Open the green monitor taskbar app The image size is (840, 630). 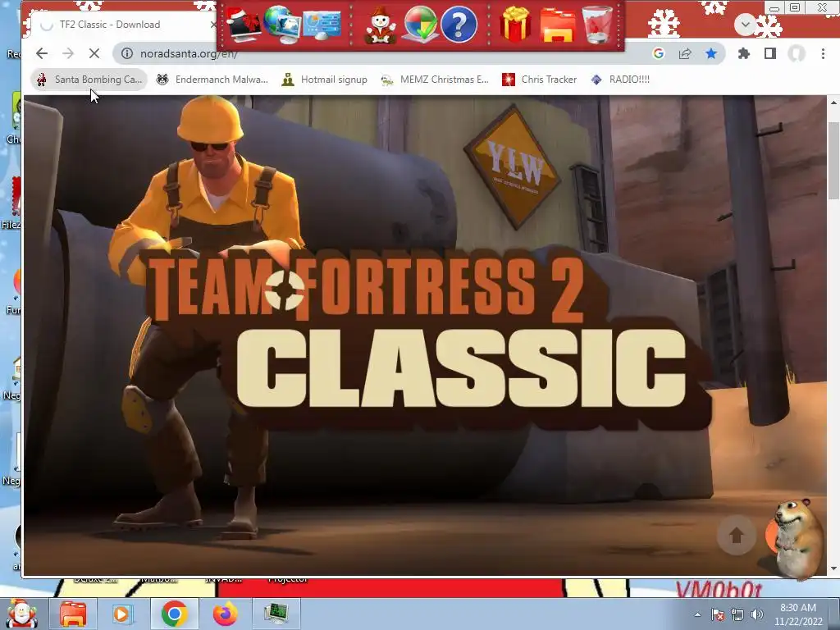[276, 614]
